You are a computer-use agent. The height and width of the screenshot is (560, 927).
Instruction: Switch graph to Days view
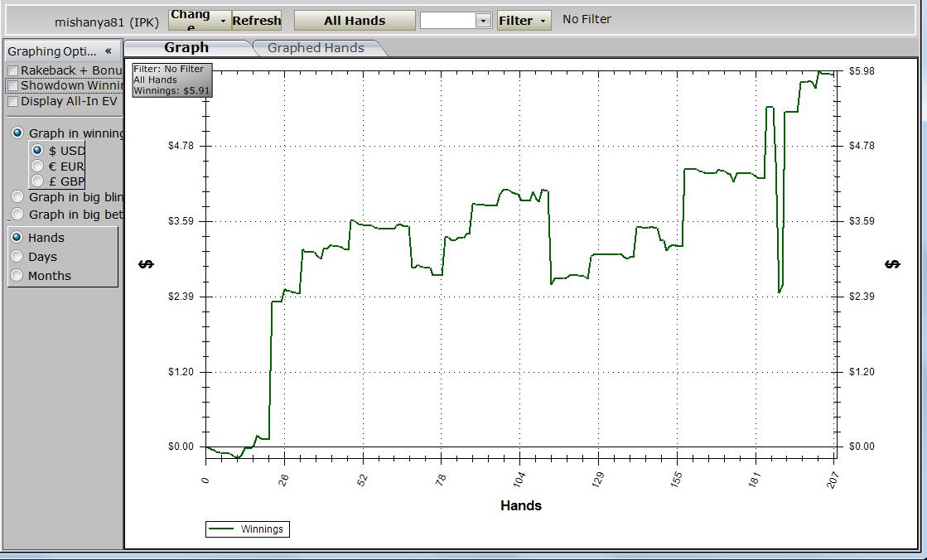(x=17, y=257)
